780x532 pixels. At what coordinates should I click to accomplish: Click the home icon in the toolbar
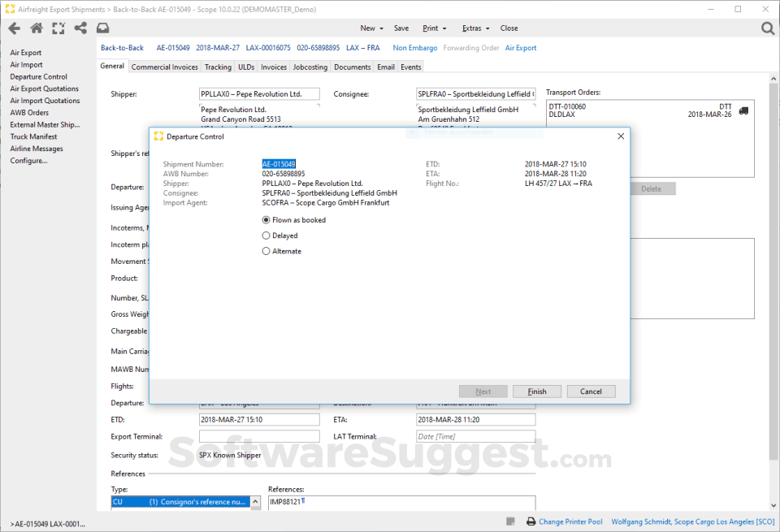[x=36, y=27]
